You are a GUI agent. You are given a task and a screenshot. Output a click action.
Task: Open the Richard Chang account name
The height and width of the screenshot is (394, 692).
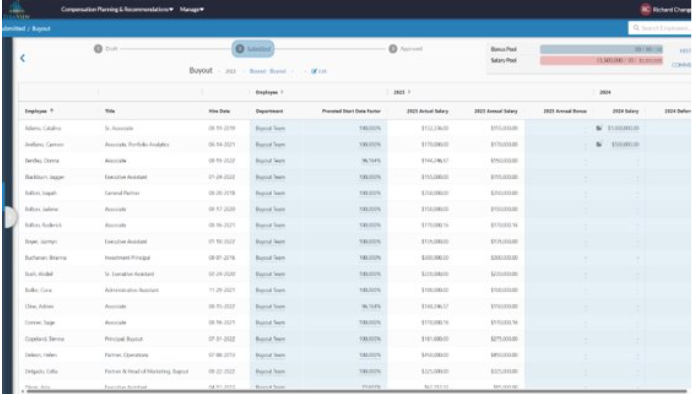[x=672, y=10]
